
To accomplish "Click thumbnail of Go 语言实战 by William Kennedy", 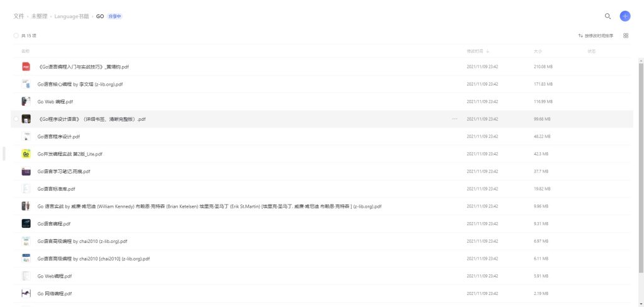I will coord(26,206).
